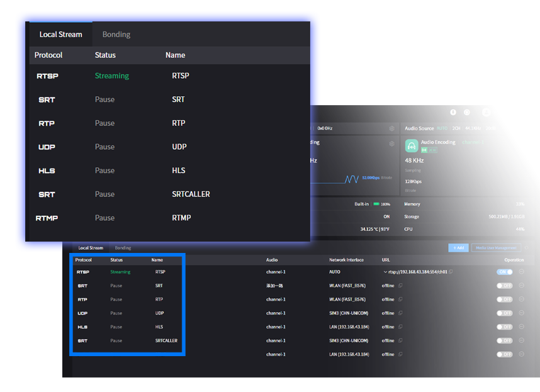Copy the RTSP stream URL

click(x=451, y=272)
